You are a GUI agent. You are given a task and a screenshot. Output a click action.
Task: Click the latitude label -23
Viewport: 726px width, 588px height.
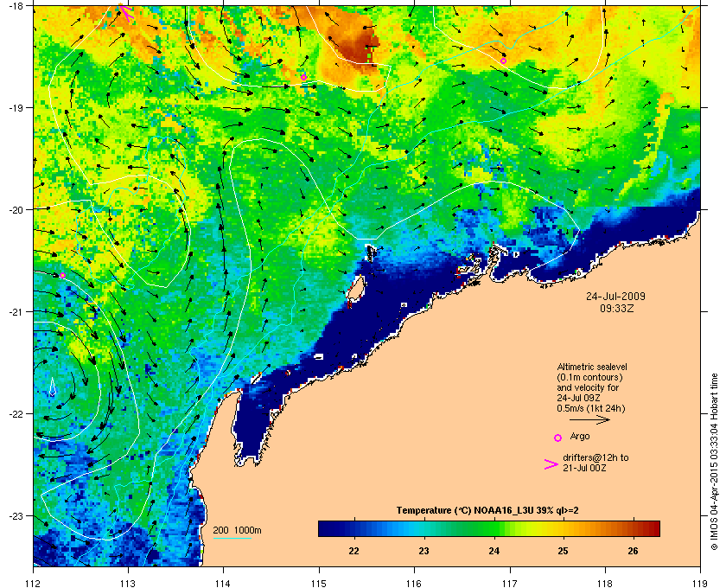coord(16,515)
